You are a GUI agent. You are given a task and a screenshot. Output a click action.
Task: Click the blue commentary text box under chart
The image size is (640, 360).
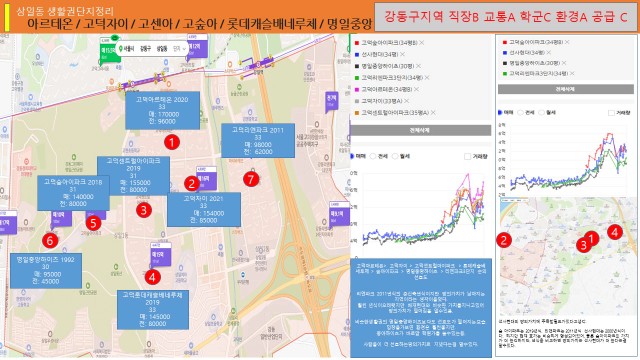421,308
